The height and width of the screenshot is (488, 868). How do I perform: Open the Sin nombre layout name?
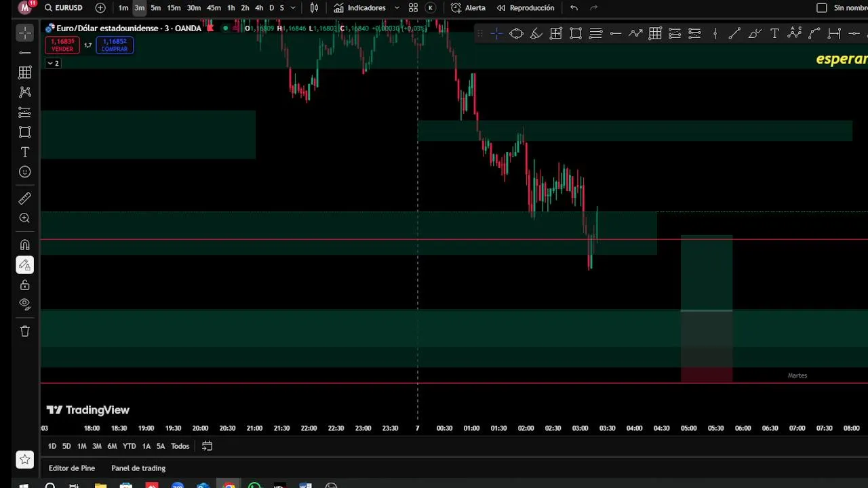tap(850, 8)
